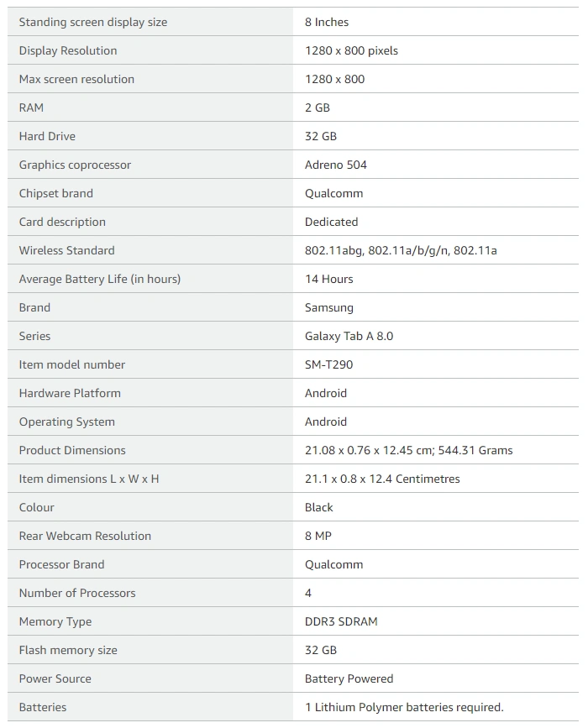Click the Wireless Standard value text
Screen dimensions: 588x728
point(401,250)
